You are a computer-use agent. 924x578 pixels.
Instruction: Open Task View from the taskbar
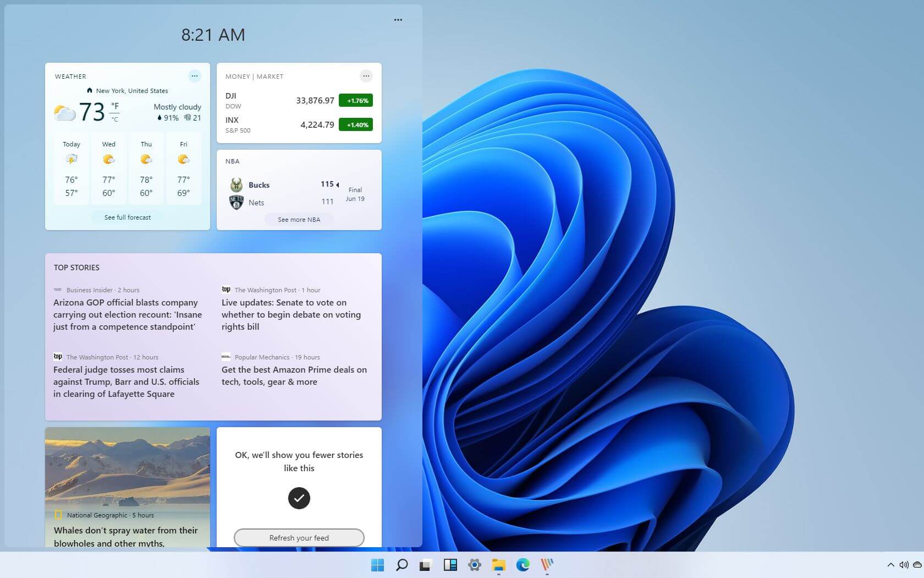[x=425, y=565]
